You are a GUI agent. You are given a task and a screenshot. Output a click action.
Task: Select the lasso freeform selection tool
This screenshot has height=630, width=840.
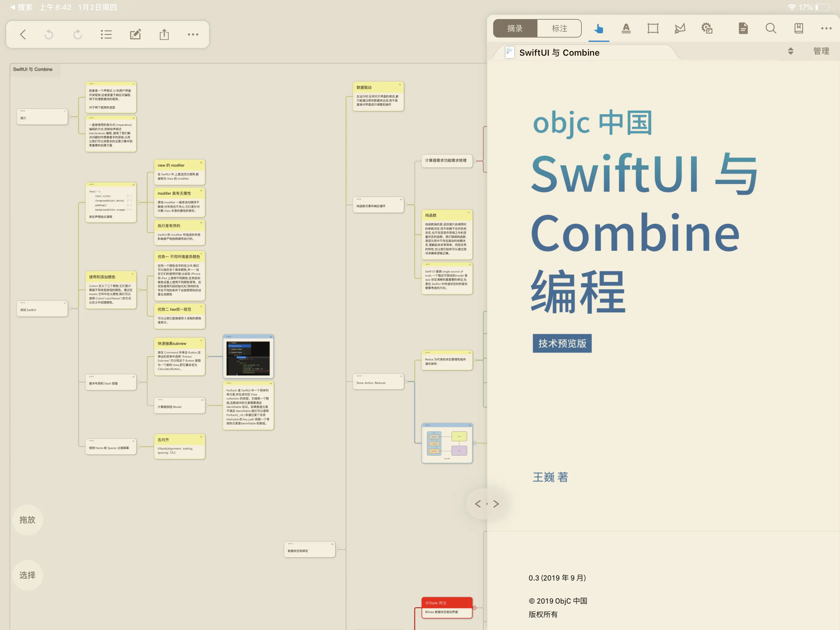click(x=680, y=29)
